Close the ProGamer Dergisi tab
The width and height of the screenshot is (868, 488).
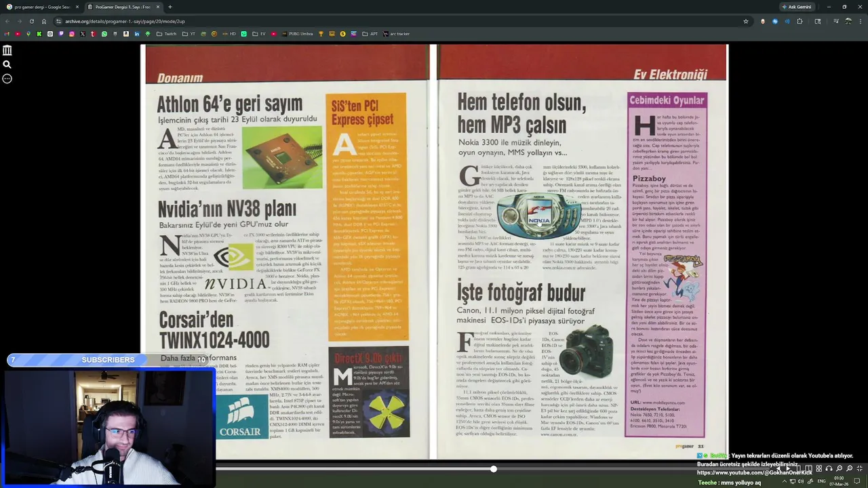tap(158, 7)
